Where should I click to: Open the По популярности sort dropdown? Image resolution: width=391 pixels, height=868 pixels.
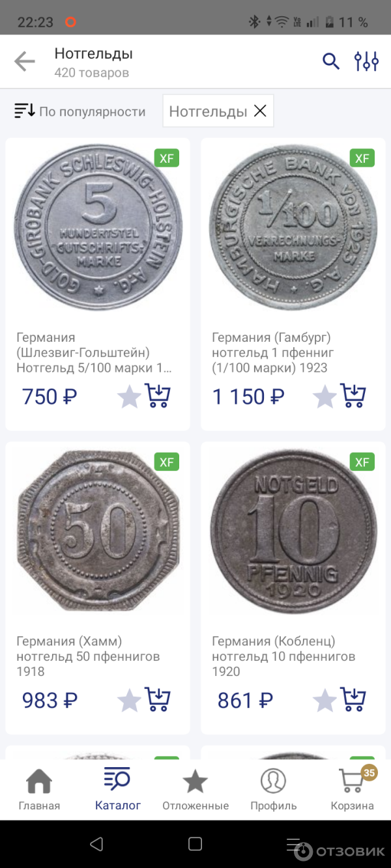point(80,111)
